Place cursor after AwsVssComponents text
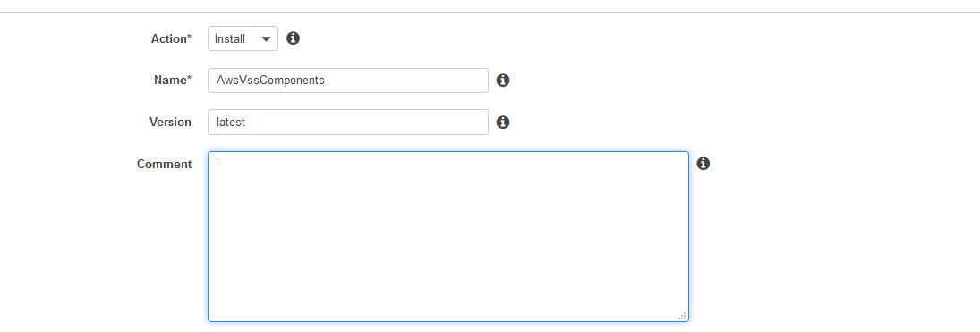This screenshot has width=980, height=332. point(326,81)
